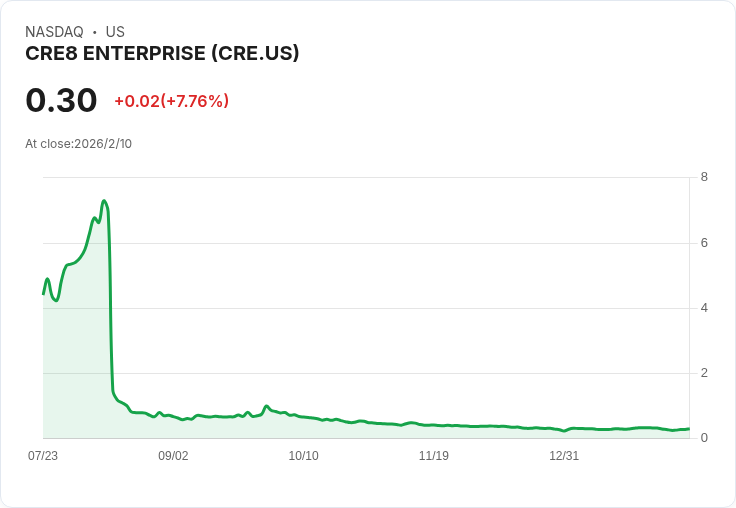Click the 12/31 date axis label
736x508 pixels.
[564, 456]
